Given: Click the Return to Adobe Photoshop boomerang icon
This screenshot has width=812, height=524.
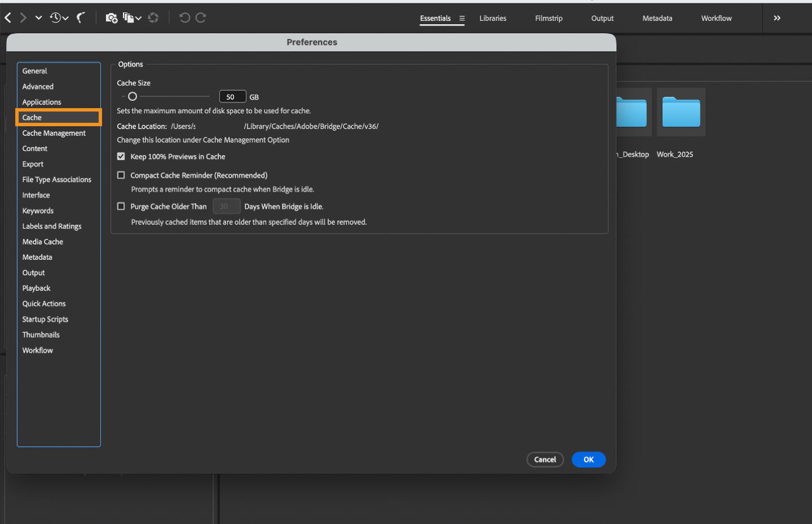Looking at the screenshot, I should tap(81, 17).
